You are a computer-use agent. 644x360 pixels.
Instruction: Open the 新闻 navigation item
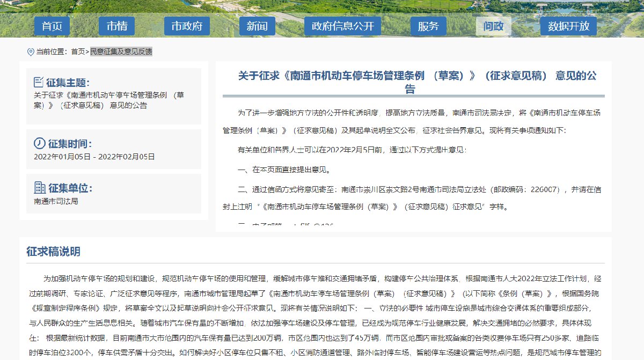257,26
